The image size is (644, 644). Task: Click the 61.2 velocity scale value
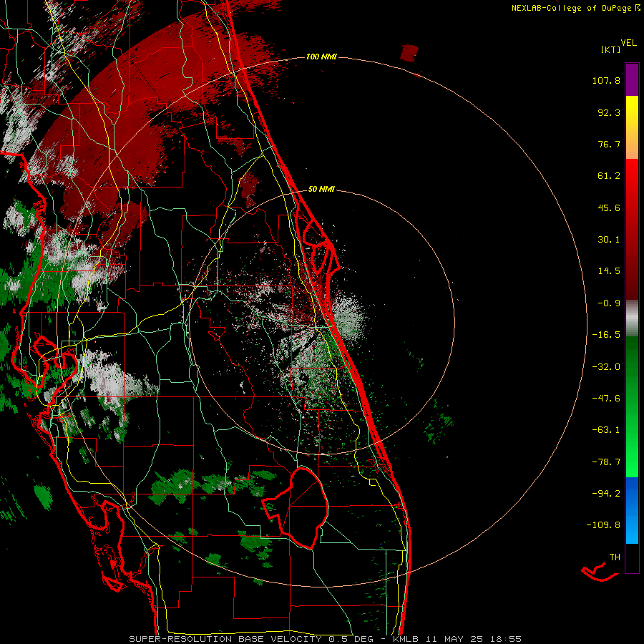(x=609, y=176)
